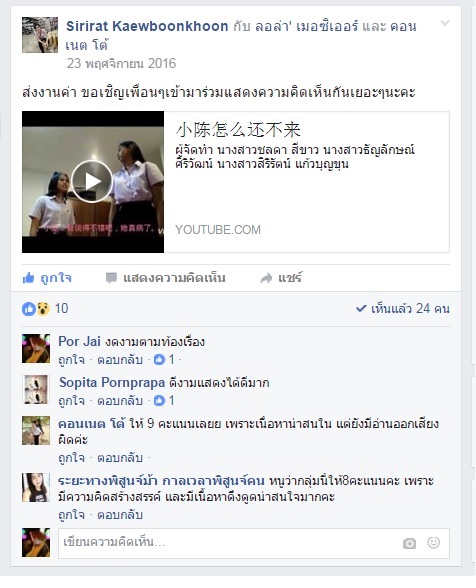The image size is (476, 588).
Task: Click the post date 23 พฤศจิกายน 2016
Action: click(x=121, y=63)
